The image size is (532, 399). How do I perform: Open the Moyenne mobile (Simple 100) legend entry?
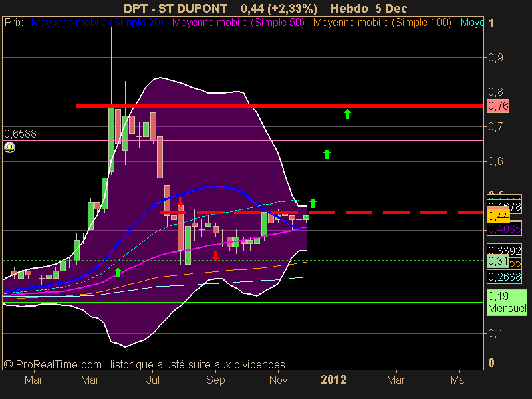[382, 23]
